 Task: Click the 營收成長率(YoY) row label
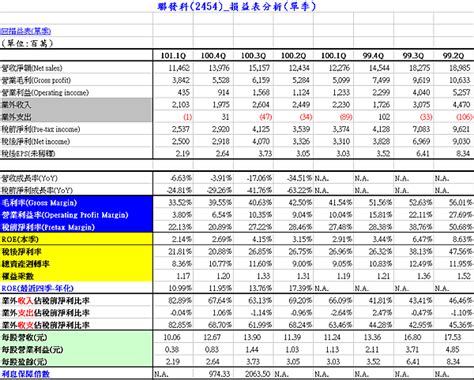(x=29, y=178)
